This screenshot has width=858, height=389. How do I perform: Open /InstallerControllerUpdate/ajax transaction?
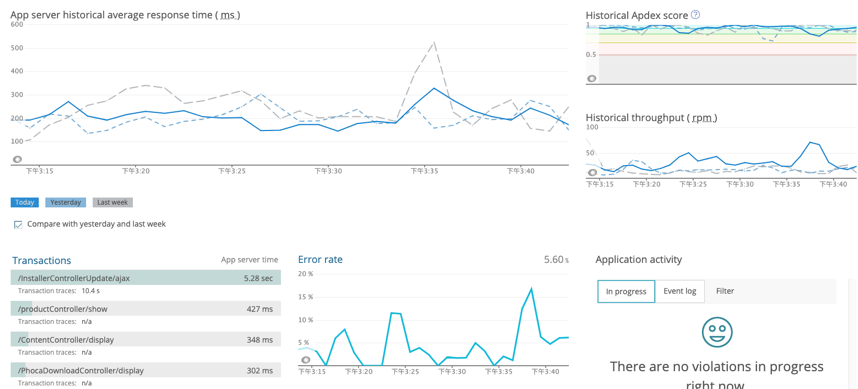(x=146, y=278)
